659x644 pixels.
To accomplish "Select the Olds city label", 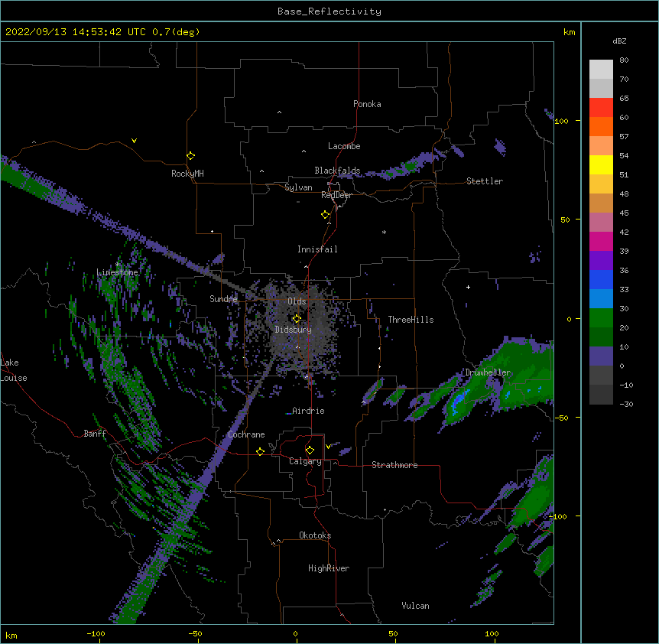I will pyautogui.click(x=297, y=301).
